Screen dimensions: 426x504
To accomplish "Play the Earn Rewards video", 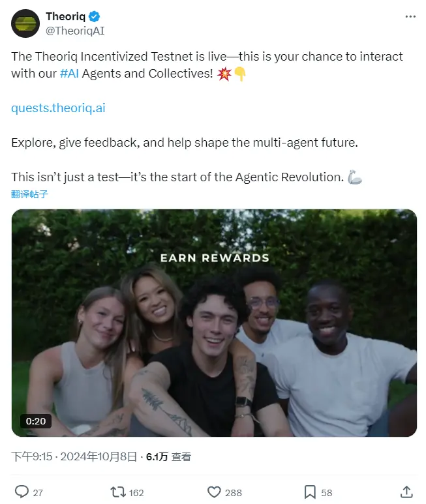I will click(214, 323).
